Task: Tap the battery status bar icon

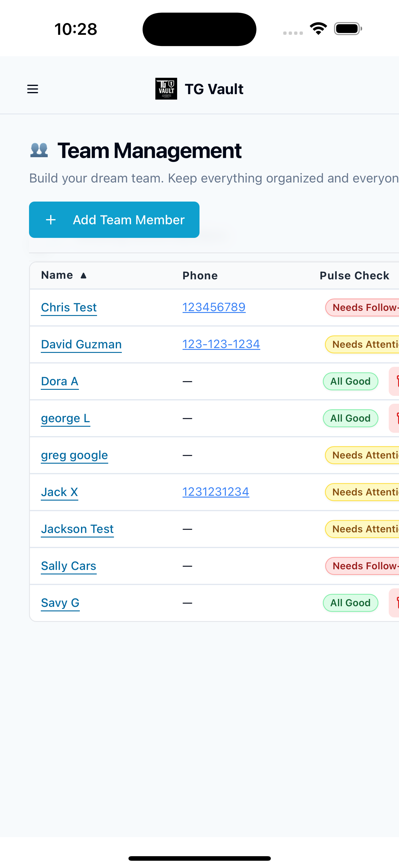Action: [348, 29]
